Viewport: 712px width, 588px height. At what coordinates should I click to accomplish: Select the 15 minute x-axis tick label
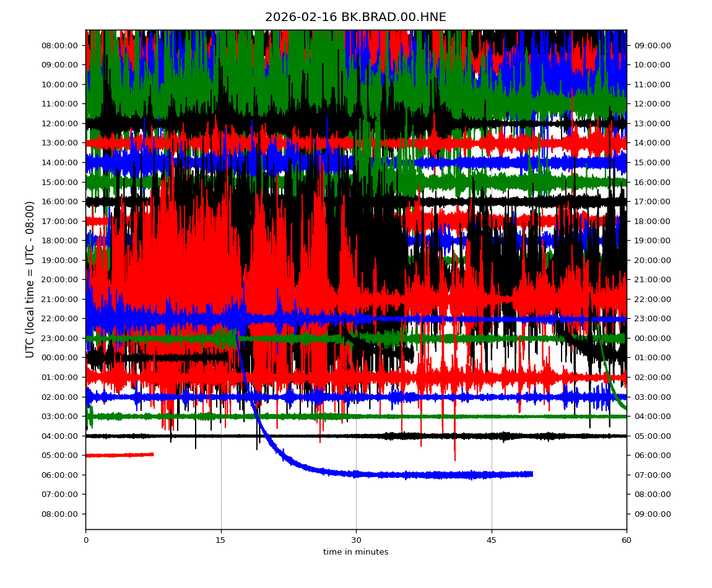click(x=220, y=540)
